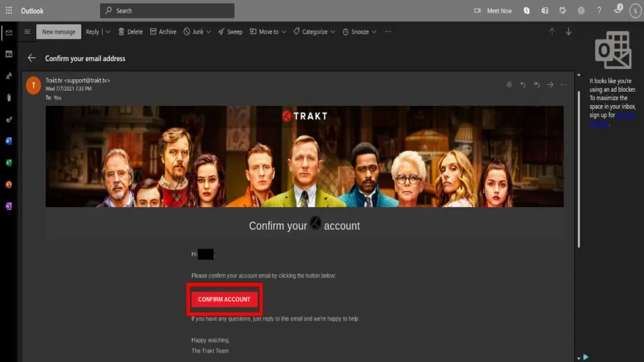Go to next message down arrow
Screen dimensions: 644x362
pos(568,32)
